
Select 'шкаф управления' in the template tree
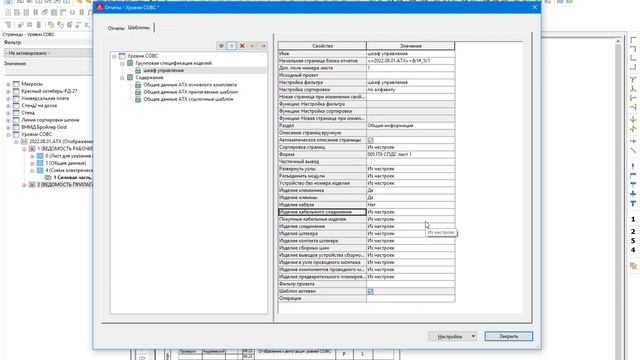tap(163, 71)
